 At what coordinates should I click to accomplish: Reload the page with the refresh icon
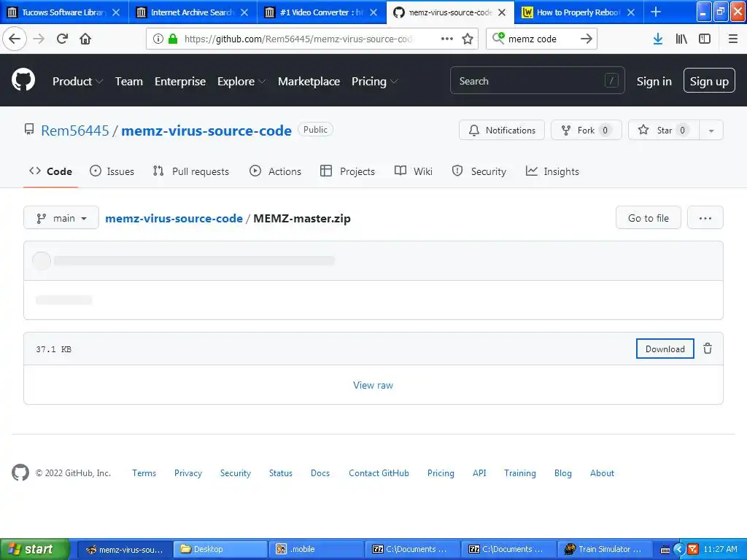62,39
